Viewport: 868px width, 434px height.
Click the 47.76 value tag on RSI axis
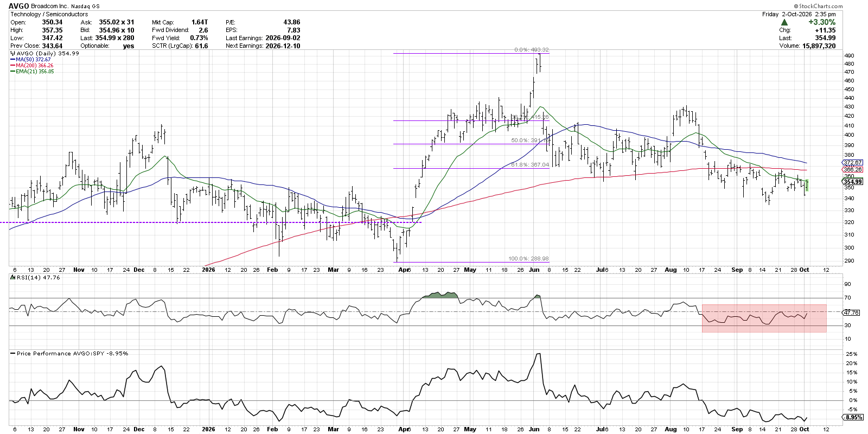(851, 313)
